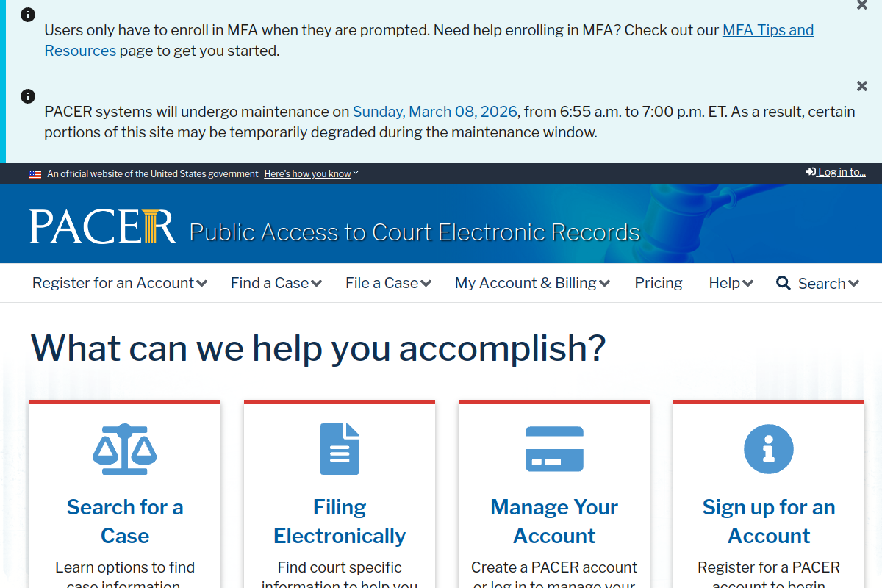Open the Search for a Case link
The width and height of the screenshot is (882, 588).
tap(125, 521)
